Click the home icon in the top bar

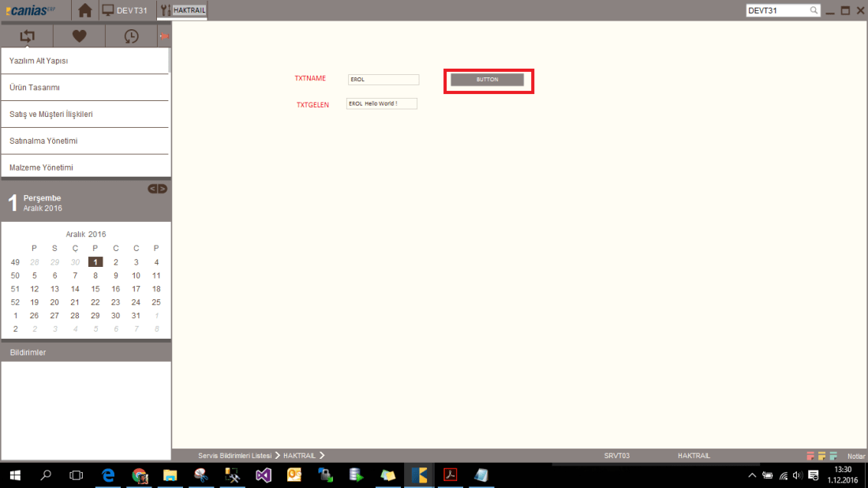click(84, 10)
